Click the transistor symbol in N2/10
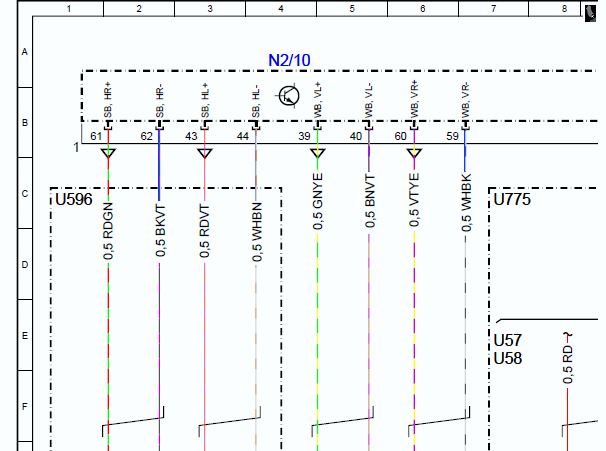 (289, 95)
